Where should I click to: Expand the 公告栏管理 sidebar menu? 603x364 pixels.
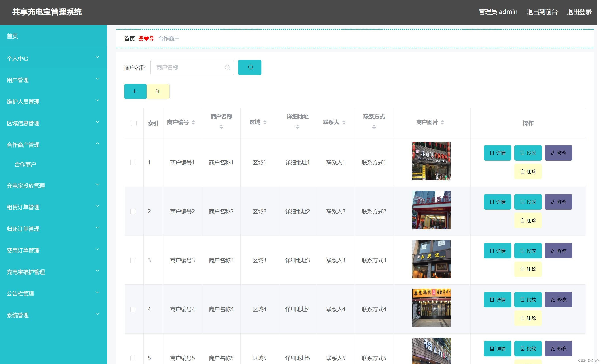(53, 293)
